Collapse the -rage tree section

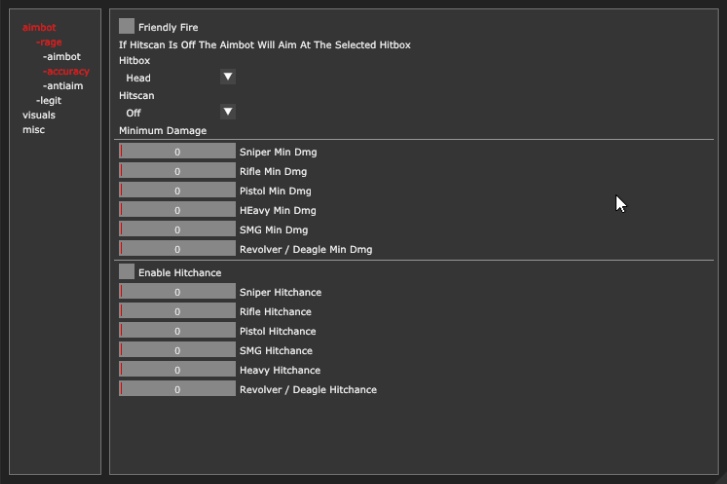49,42
